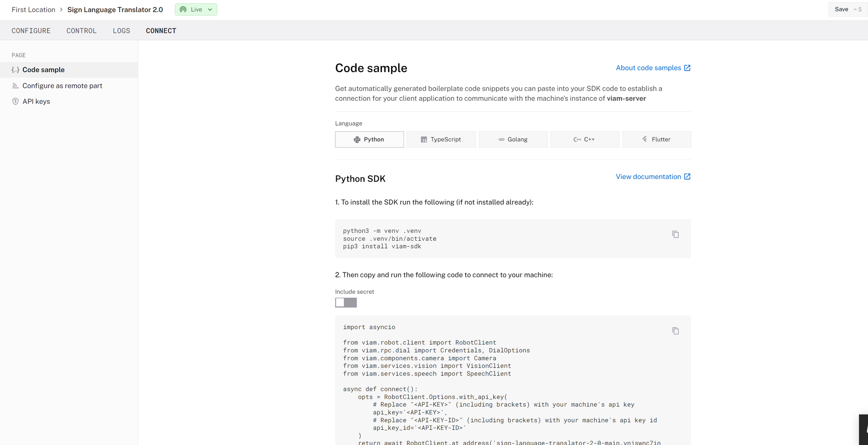Click the API keys shield icon
The height and width of the screenshot is (445, 868).
tap(15, 102)
